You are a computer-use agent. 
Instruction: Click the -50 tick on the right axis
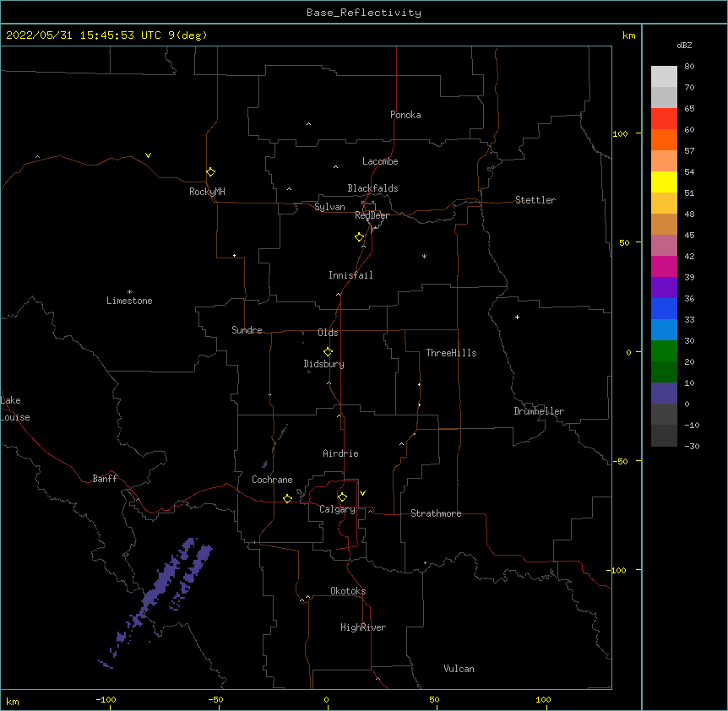(620, 461)
